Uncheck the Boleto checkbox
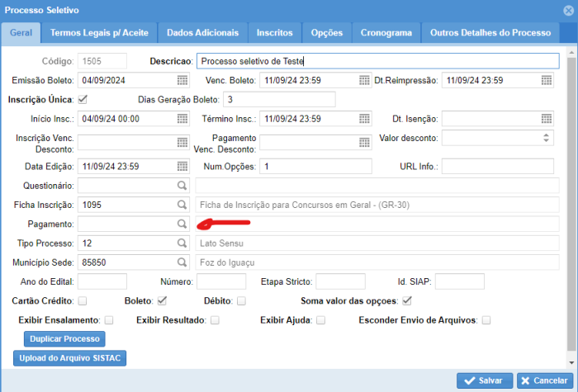578x392 pixels. click(163, 300)
